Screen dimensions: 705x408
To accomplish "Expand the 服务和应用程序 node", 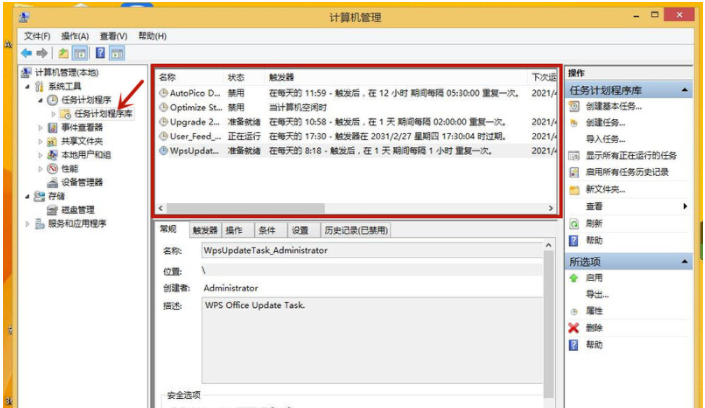I will tap(27, 224).
